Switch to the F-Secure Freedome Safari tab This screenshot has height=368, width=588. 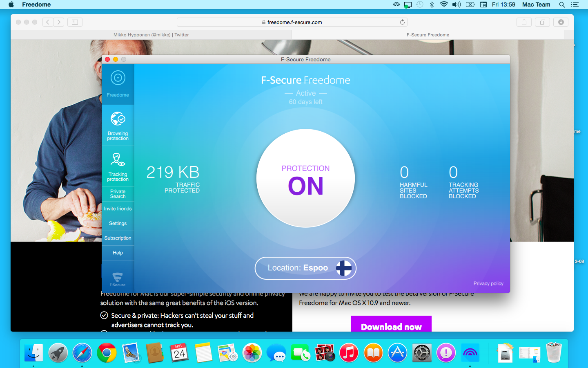[x=428, y=35]
